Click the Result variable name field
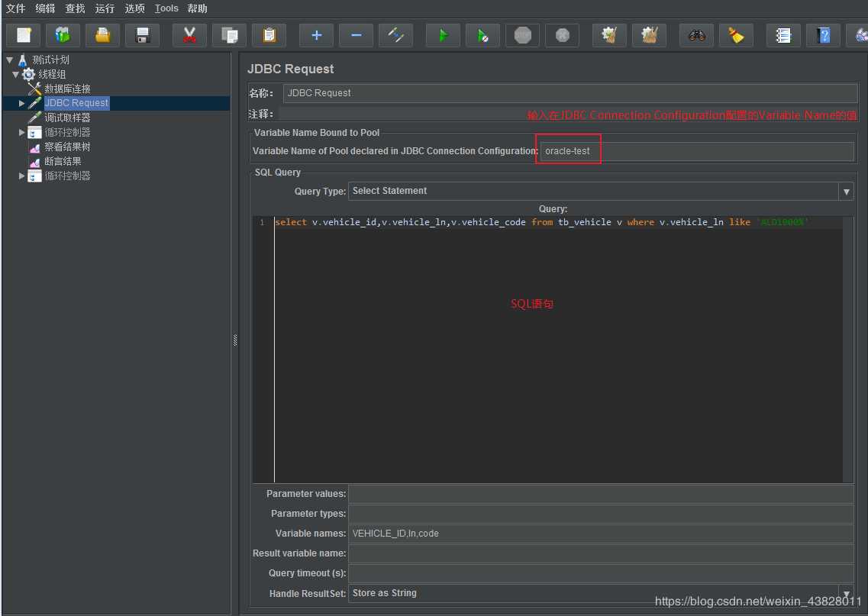 point(601,553)
